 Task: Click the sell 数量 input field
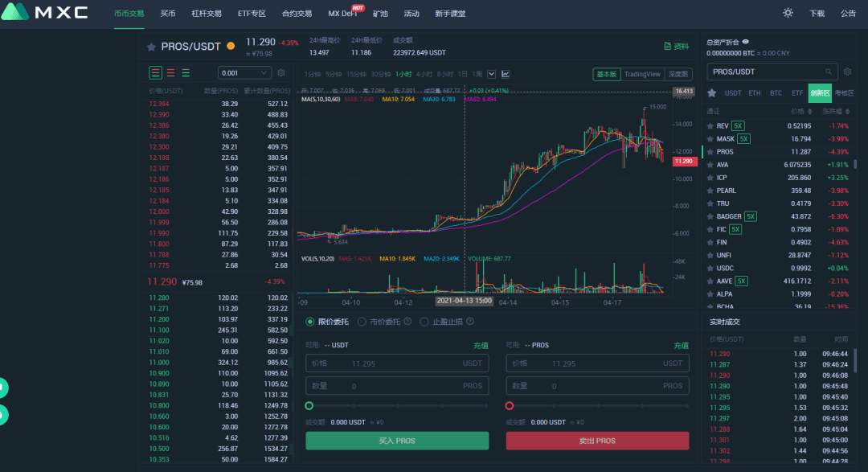pyautogui.click(x=597, y=386)
